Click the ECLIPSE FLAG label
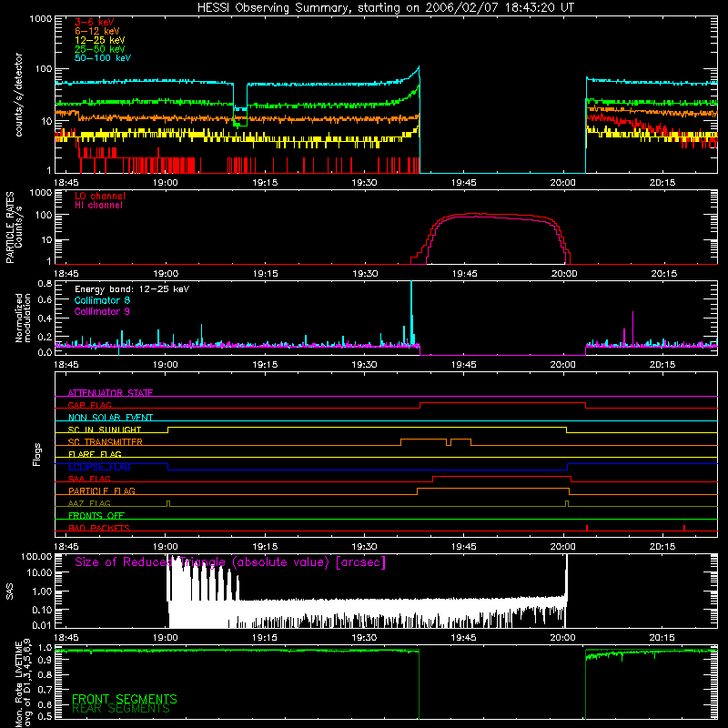Image resolution: width=728 pixels, height=728 pixels. (99, 467)
